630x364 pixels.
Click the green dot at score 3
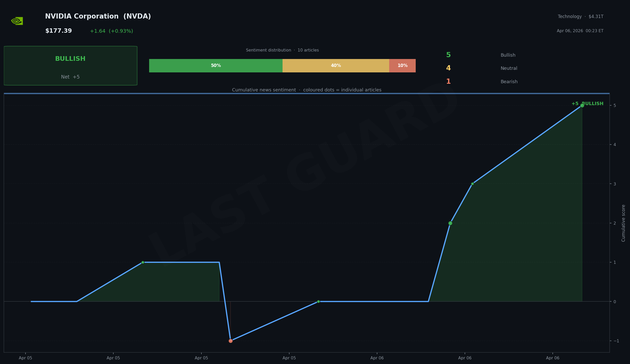(472, 184)
